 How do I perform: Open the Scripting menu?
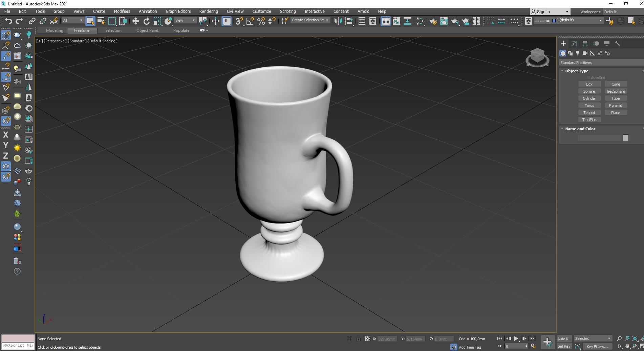(288, 11)
